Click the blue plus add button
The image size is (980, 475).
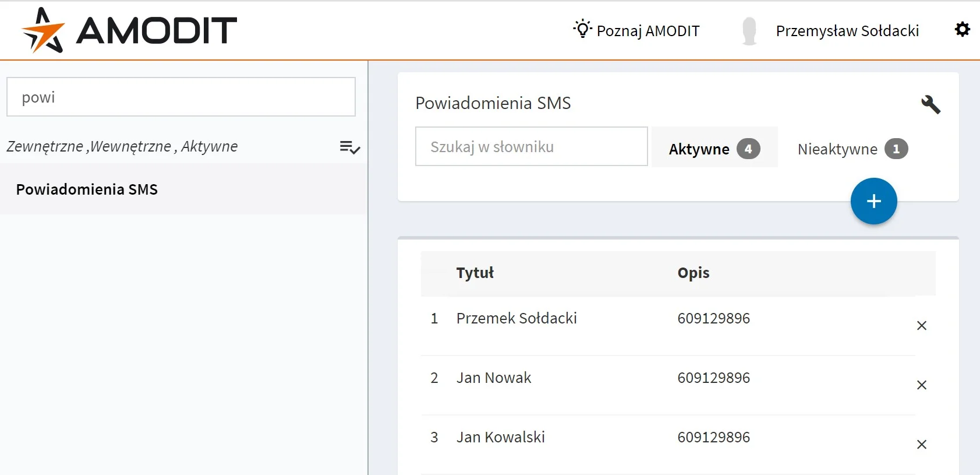click(873, 201)
